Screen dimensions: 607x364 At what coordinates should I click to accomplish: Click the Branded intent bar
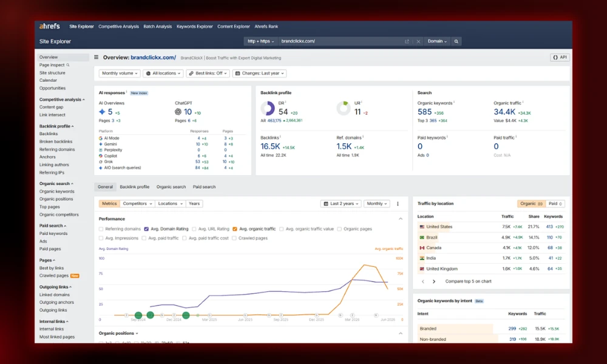tap(456, 329)
